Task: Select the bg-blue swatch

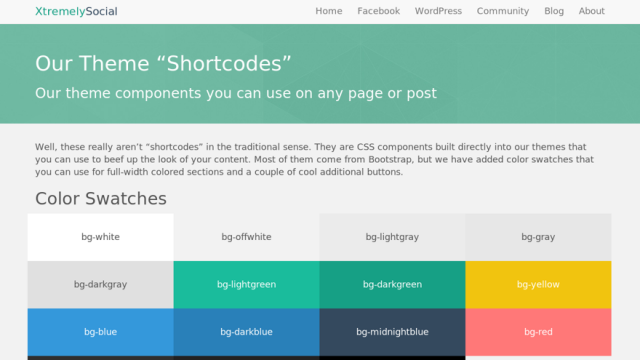Action: (x=100, y=332)
